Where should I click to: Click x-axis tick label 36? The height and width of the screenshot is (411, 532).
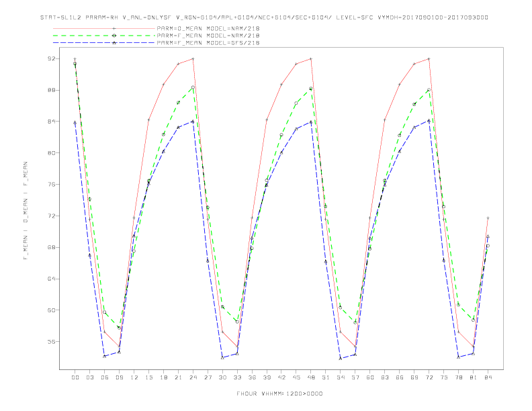coord(252,377)
